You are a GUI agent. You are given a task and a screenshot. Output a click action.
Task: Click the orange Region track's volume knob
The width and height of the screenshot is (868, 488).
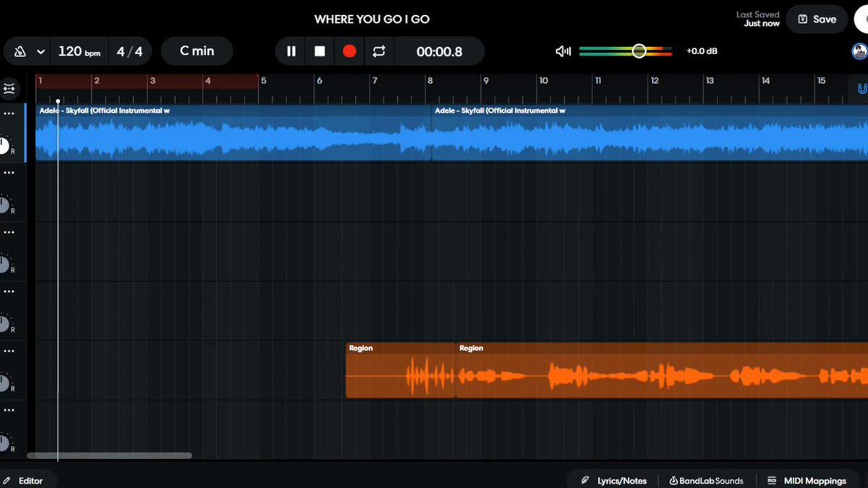point(3,382)
